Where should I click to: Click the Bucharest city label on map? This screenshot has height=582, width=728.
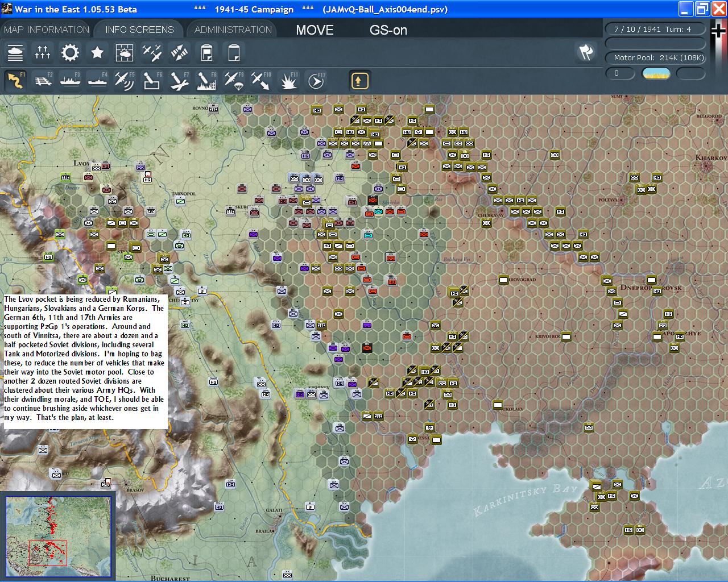click(170, 578)
